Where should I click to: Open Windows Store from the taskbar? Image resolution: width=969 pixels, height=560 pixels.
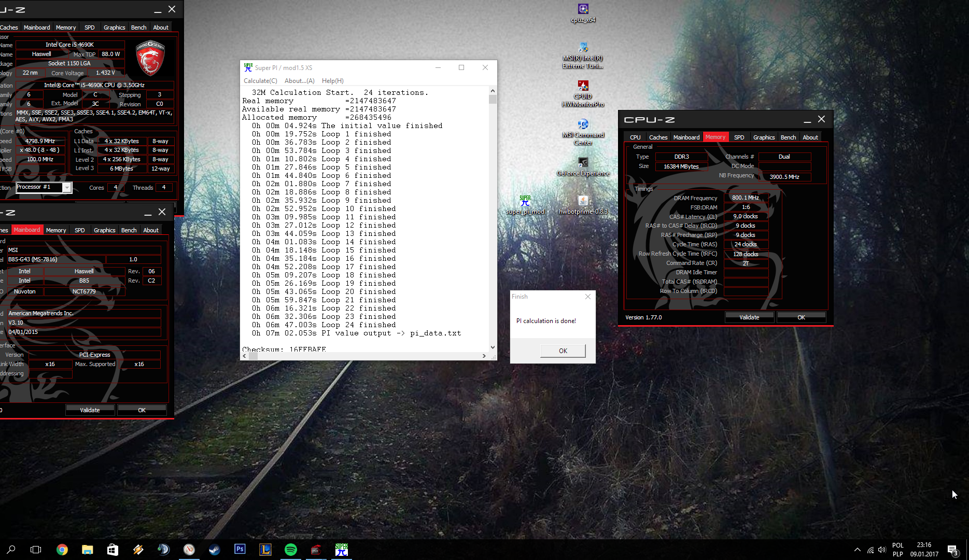tap(113, 550)
